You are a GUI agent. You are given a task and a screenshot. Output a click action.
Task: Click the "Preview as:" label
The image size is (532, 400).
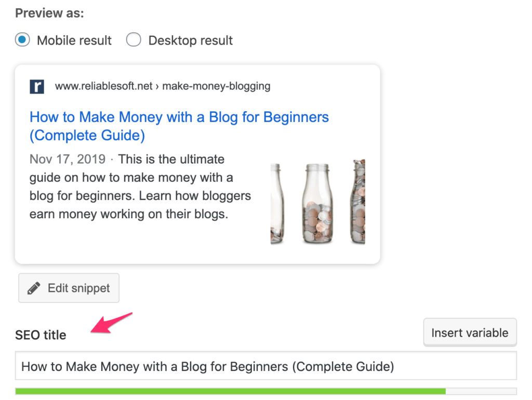[48, 13]
